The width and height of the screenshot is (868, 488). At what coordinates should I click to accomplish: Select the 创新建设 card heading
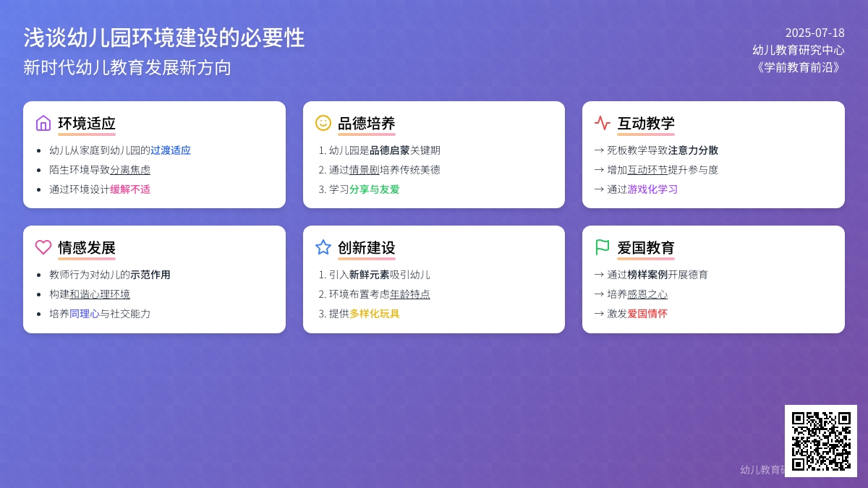coord(367,248)
